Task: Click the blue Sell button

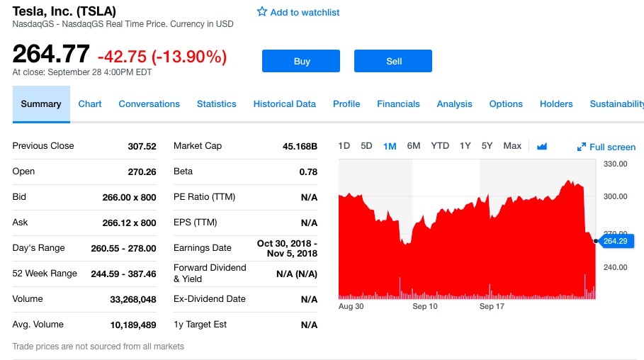Action: [x=393, y=61]
